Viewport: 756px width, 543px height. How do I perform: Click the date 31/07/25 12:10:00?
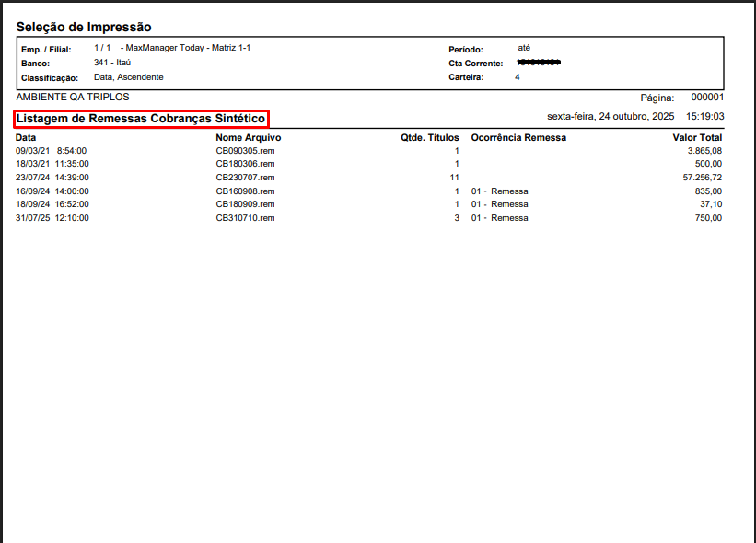[x=52, y=218]
